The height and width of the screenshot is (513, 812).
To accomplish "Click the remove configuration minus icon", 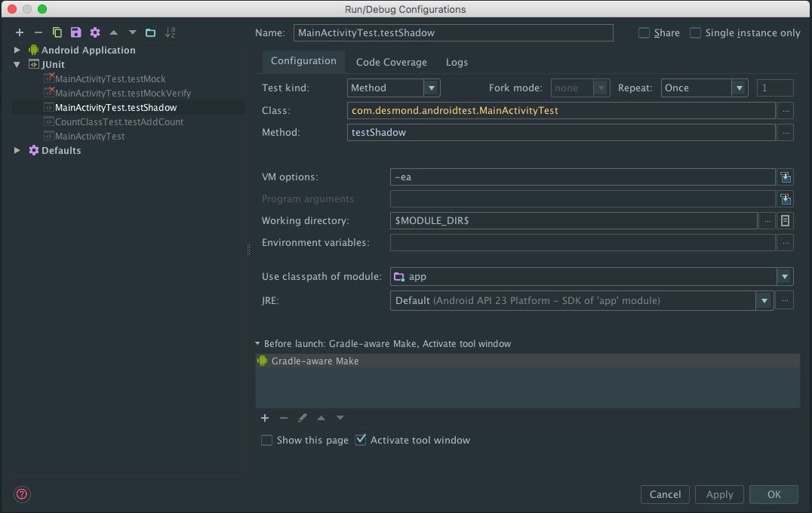I will tap(38, 32).
